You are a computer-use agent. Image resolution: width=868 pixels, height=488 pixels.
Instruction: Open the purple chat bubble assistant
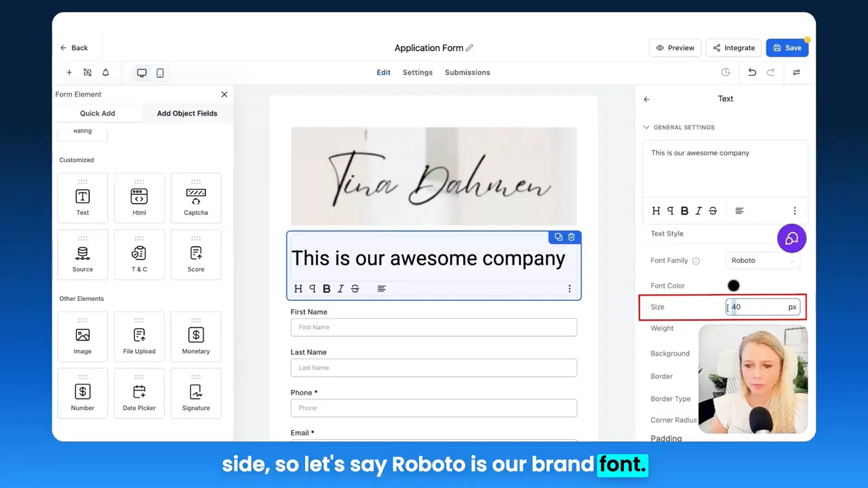791,238
